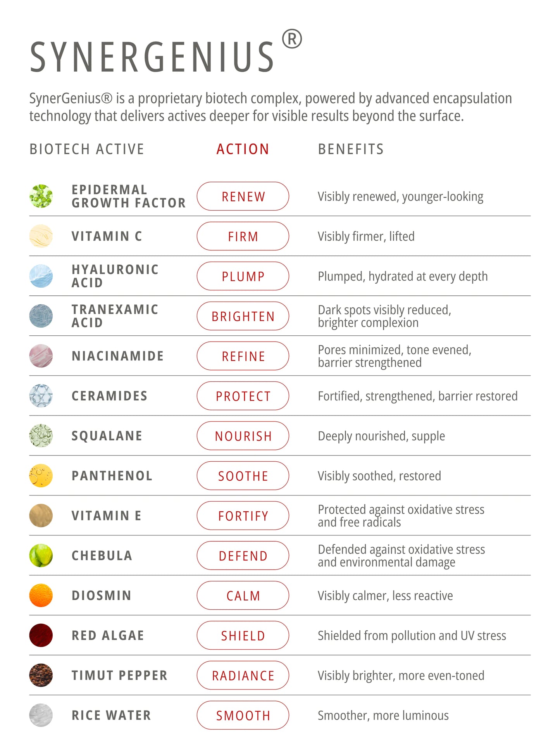Click the Epidermal Growth Factor green icon
This screenshot has width=560, height=747.
tap(41, 196)
